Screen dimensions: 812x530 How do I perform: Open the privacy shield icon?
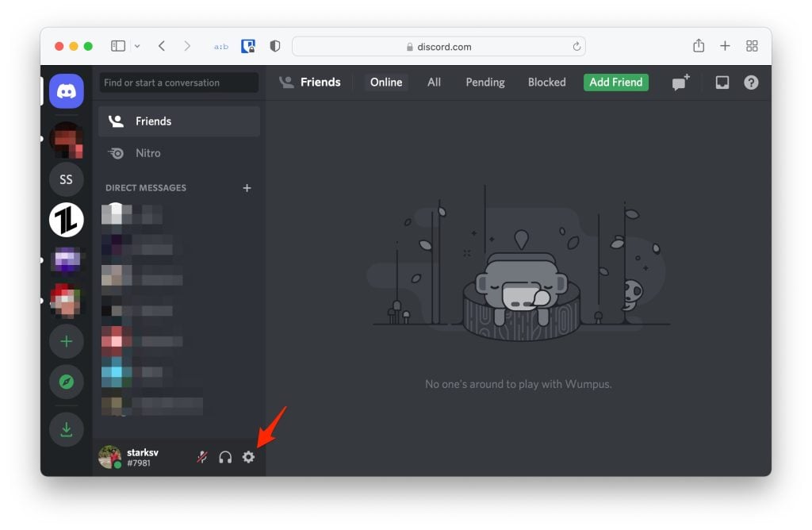point(275,46)
